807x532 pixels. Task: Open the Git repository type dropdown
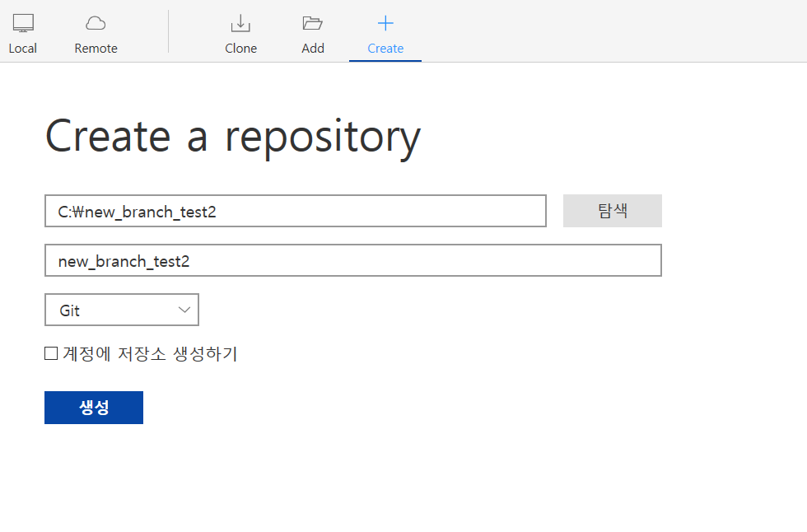point(122,310)
